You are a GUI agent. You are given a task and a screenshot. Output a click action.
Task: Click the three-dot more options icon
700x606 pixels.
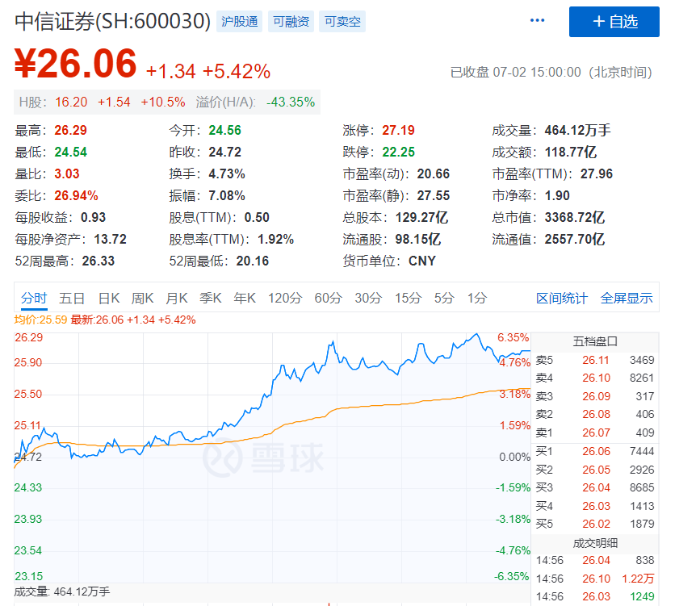(x=537, y=22)
